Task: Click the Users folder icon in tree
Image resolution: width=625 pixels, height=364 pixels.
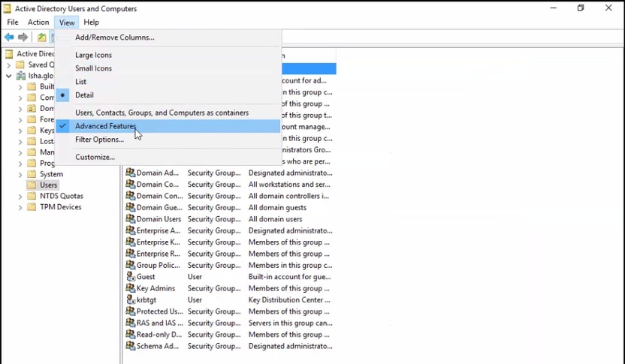Action: pos(32,185)
